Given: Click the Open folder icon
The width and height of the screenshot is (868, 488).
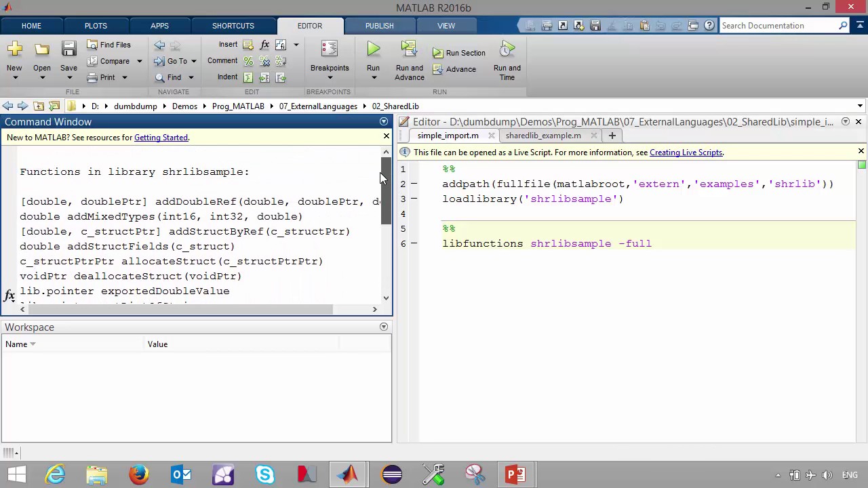Looking at the screenshot, I should [x=42, y=49].
